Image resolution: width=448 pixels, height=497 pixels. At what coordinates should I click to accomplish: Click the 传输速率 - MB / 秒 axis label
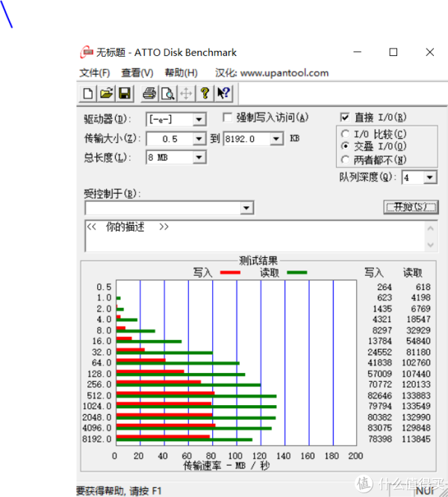tap(226, 466)
